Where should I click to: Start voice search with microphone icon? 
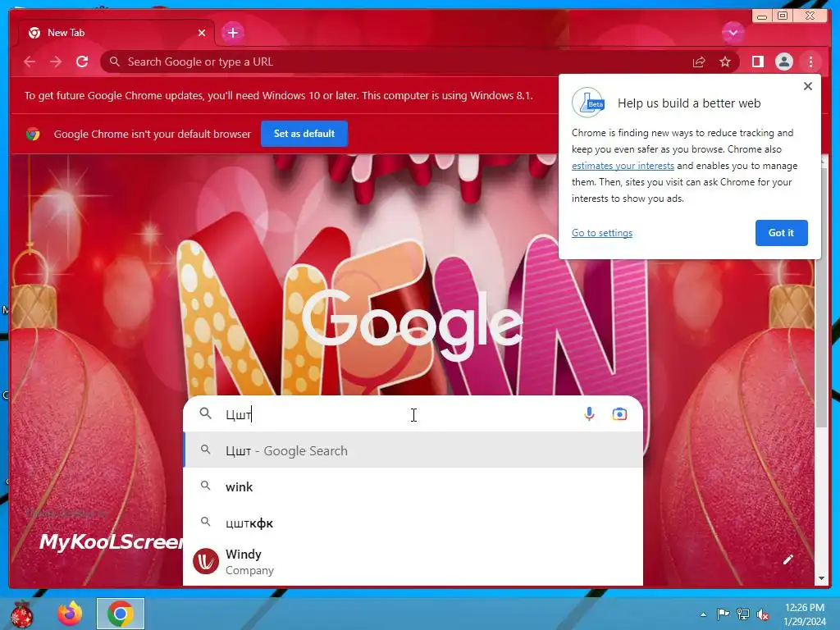click(589, 414)
